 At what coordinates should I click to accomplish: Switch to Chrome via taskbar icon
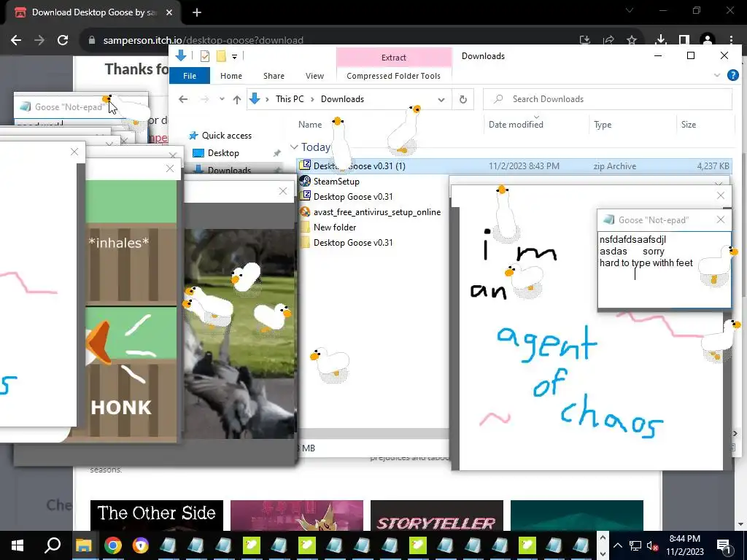click(x=113, y=545)
